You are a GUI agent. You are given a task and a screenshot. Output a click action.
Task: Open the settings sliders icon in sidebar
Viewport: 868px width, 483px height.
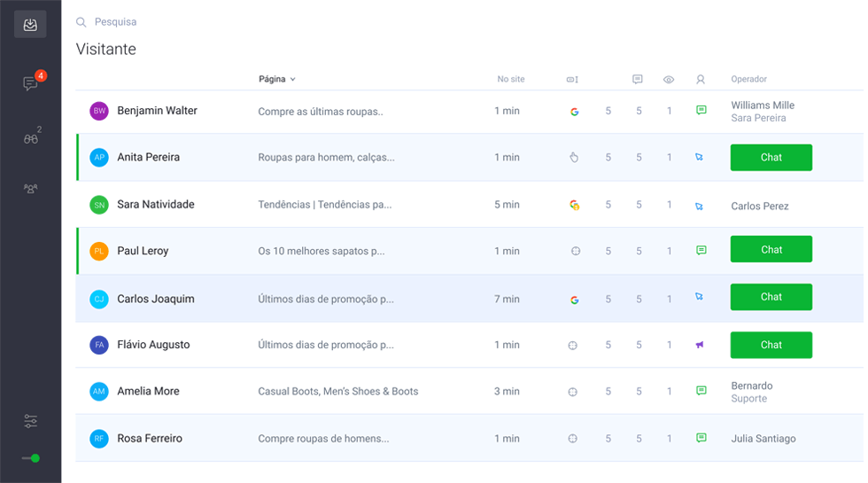click(31, 421)
